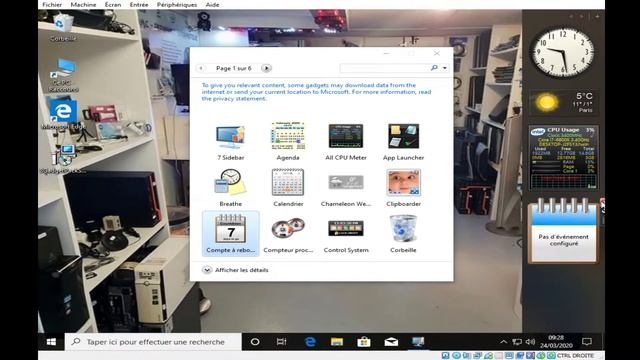Pick the App Launcher gadget
640x360 pixels.
pos(403,142)
